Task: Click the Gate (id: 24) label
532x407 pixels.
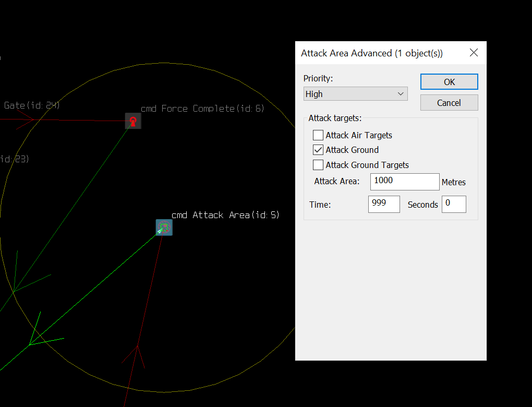Action: [32, 105]
